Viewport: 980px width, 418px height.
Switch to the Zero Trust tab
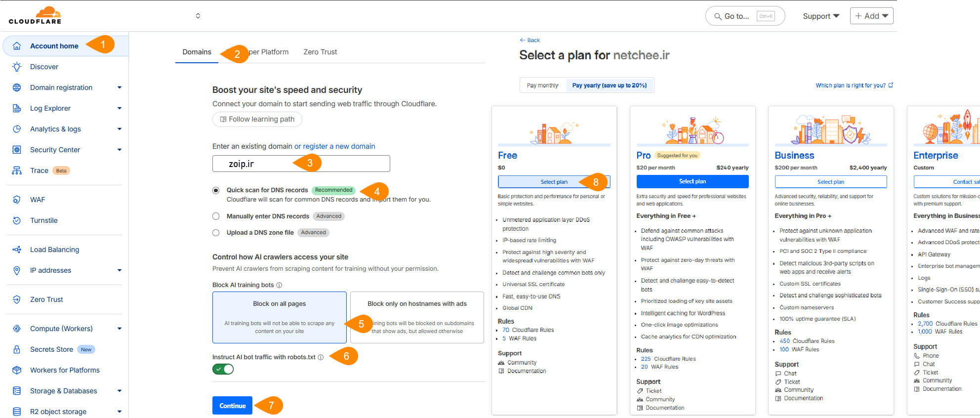[x=320, y=51]
